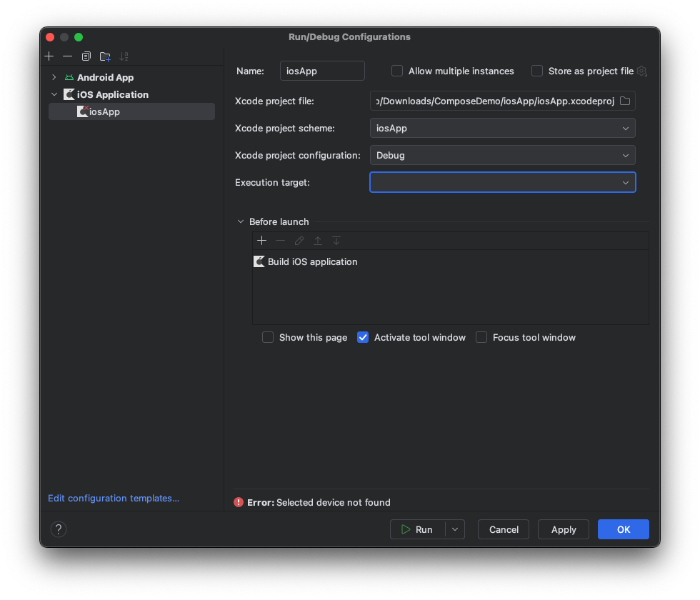700x600 pixels.
Task: Click the OK button
Action: 623,529
